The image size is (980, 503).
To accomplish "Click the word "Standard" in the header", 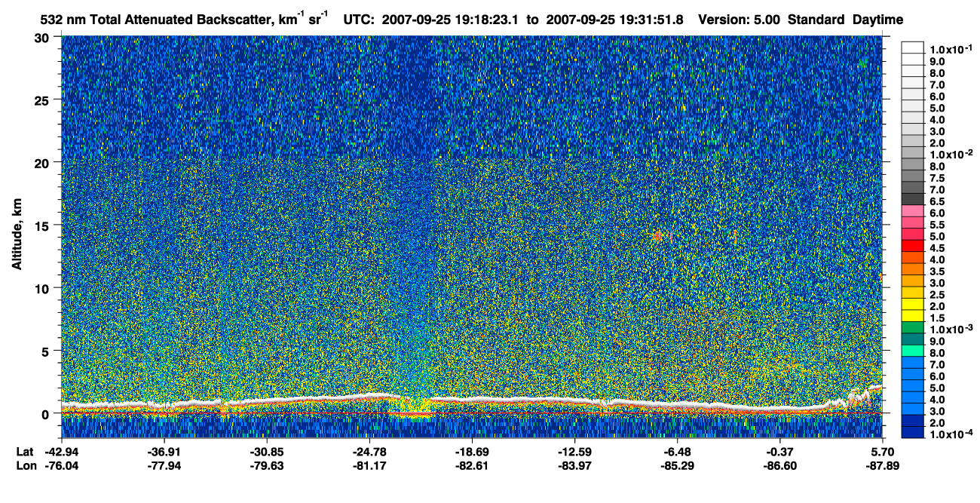I will coord(817,20).
